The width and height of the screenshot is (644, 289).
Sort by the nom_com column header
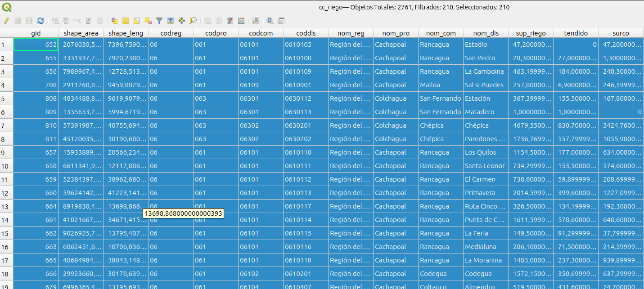tap(441, 33)
